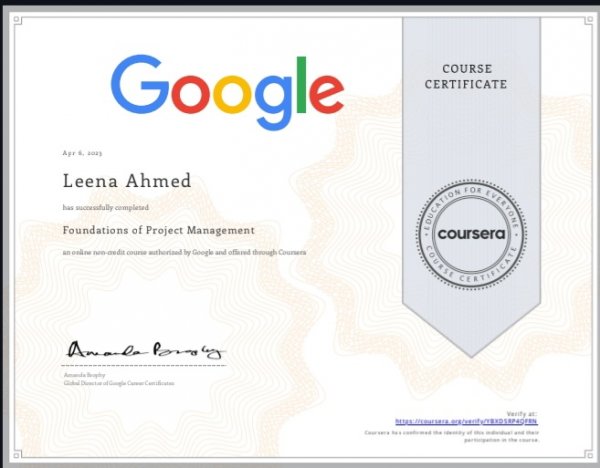Viewport: 600px width, 468px height.
Task: Click the printed name Amanda Brophy under signature
Action: click(x=84, y=374)
